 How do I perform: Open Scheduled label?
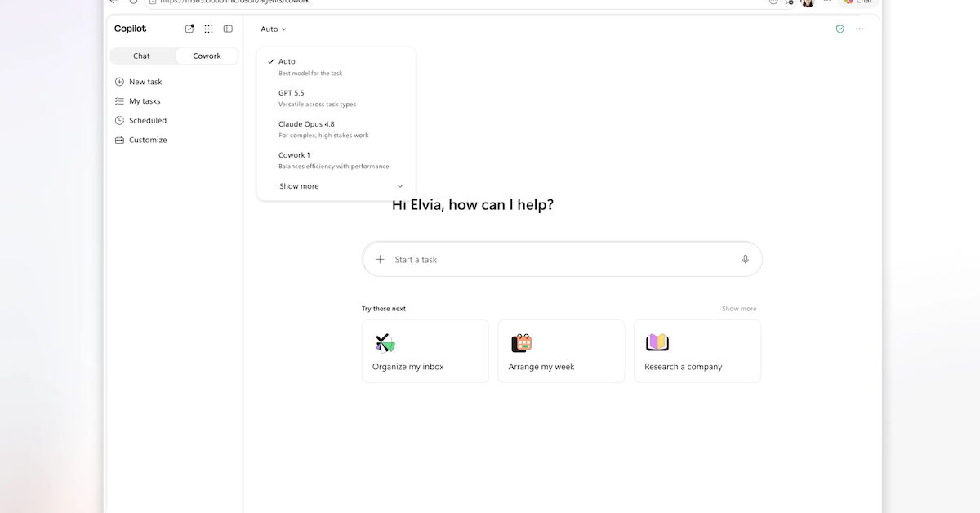pos(148,120)
